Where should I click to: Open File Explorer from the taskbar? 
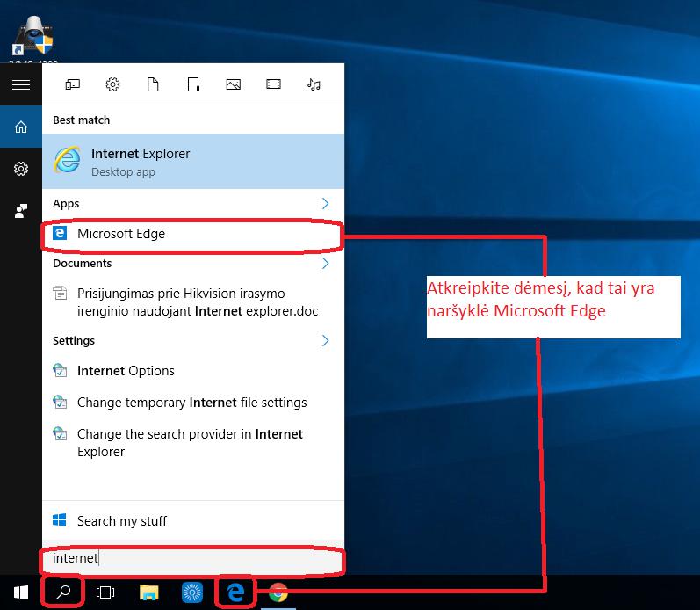click(x=149, y=592)
